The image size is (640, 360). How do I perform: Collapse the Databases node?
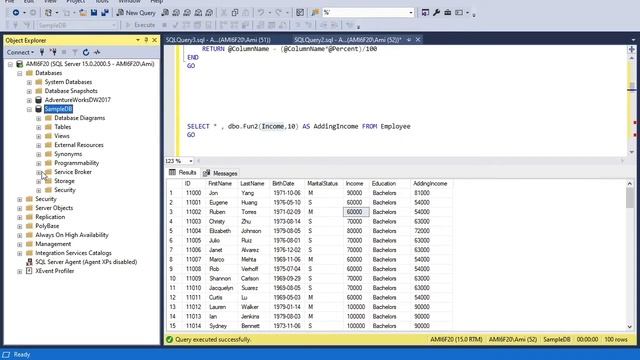click(20, 73)
